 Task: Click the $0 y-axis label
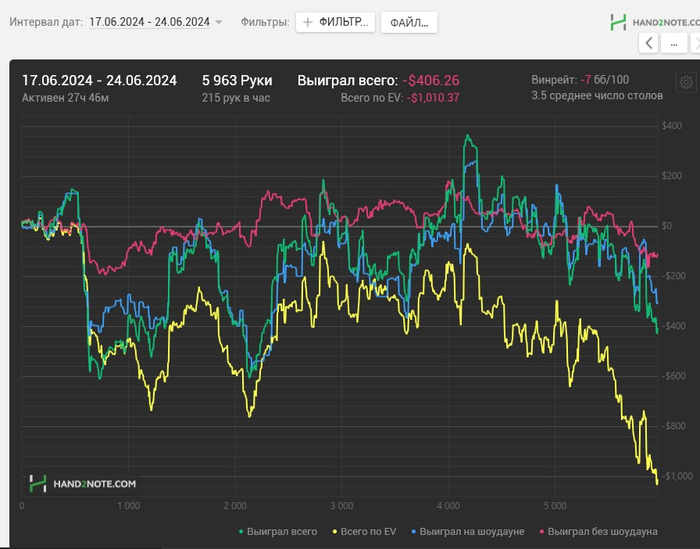click(x=667, y=226)
